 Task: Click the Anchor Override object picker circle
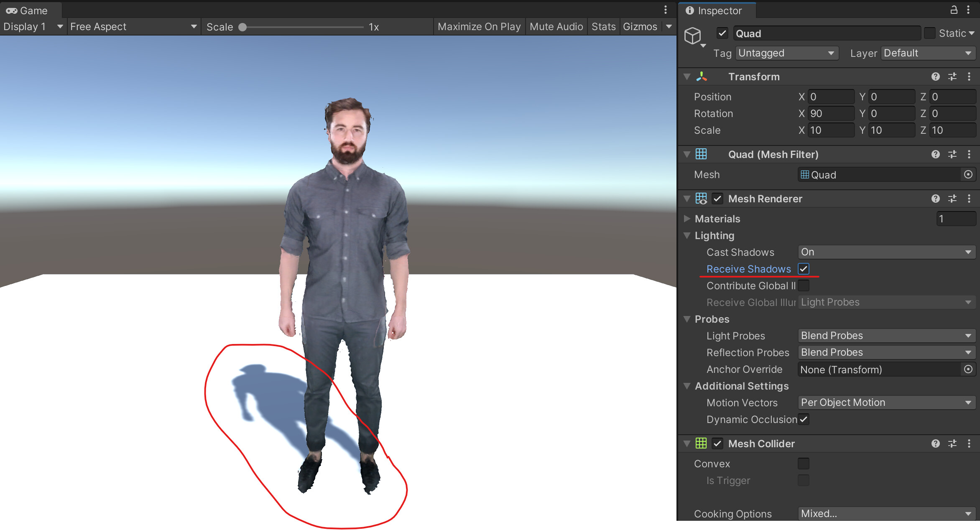(968, 369)
